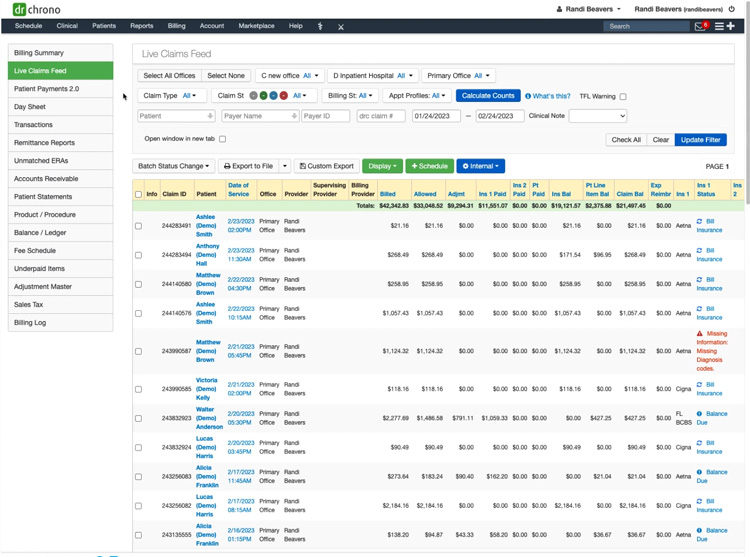
Task: Click refresh icon for claim 244283494
Action: click(x=699, y=251)
